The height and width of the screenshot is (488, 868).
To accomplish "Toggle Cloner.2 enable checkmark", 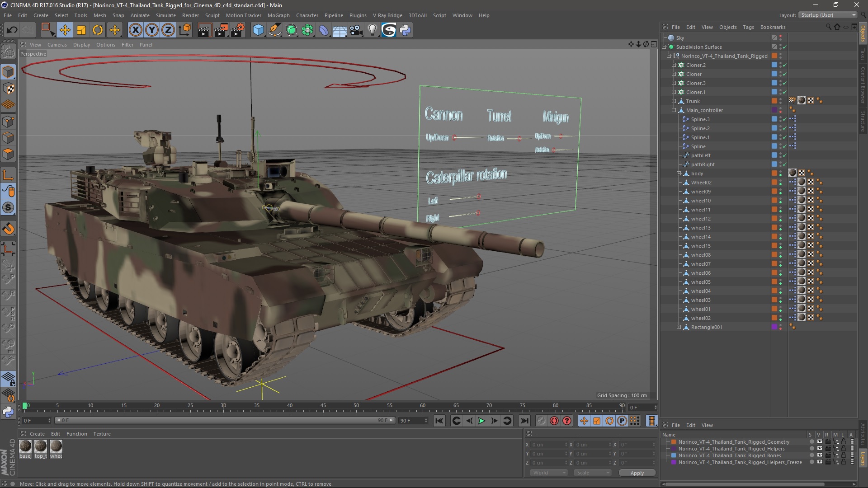I will [x=785, y=65].
